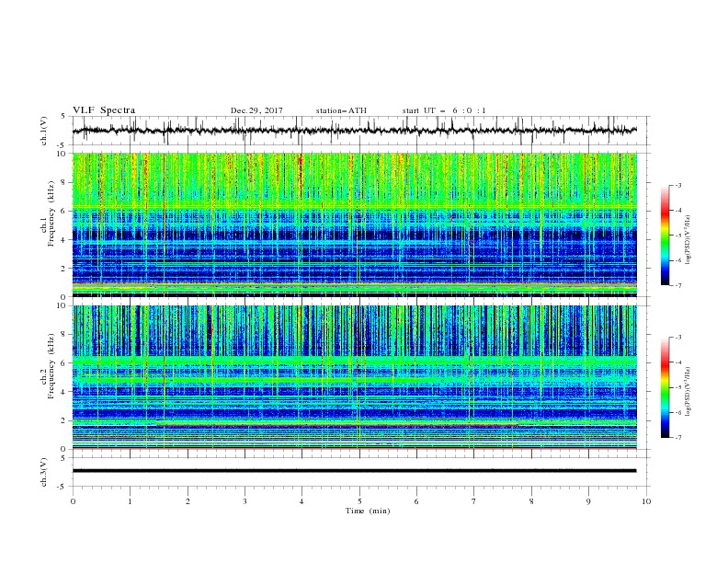Click the 'ch.3(V)' axis label
The image size is (728, 563).
tap(43, 472)
